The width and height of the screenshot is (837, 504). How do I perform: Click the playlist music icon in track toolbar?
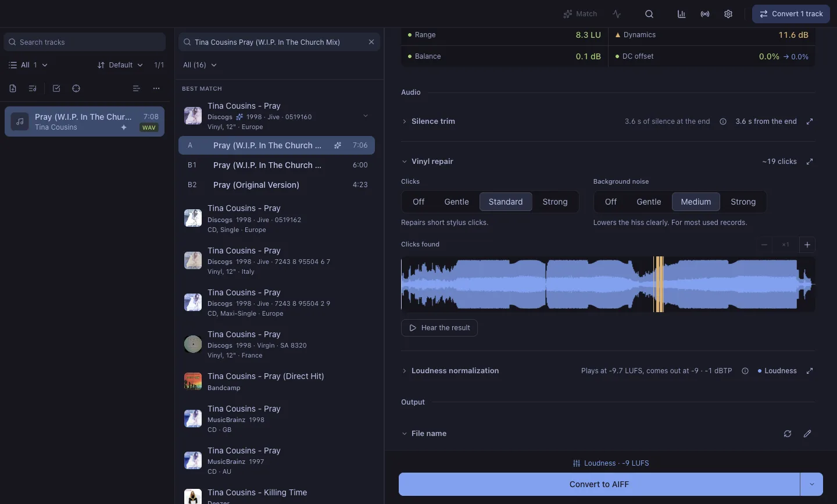coord(33,88)
